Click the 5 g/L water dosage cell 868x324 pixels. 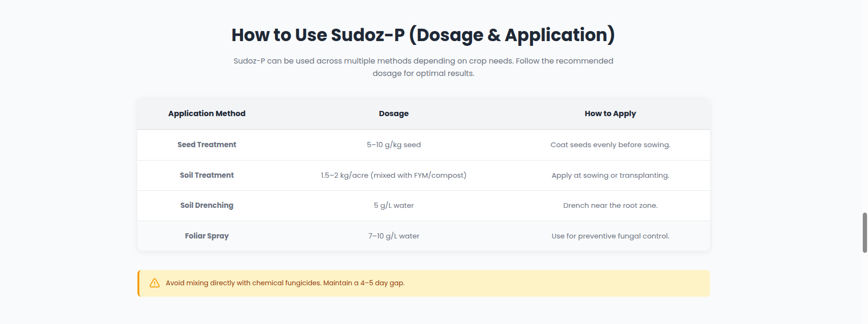pos(394,205)
